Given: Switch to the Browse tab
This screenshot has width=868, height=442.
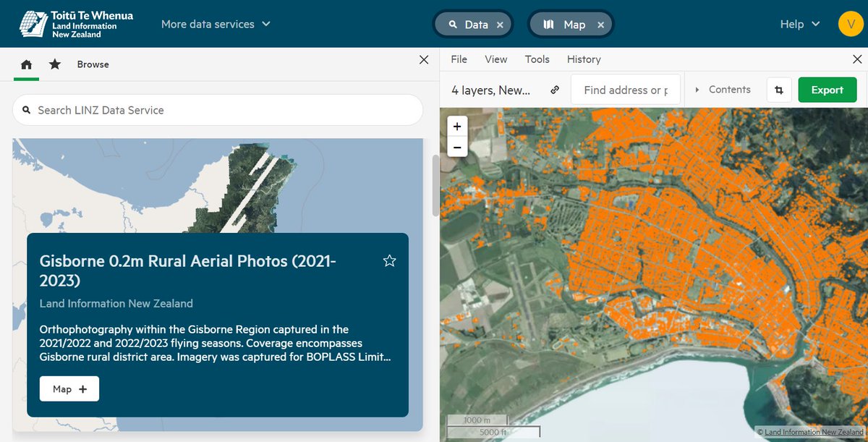Looking at the screenshot, I should [93, 64].
